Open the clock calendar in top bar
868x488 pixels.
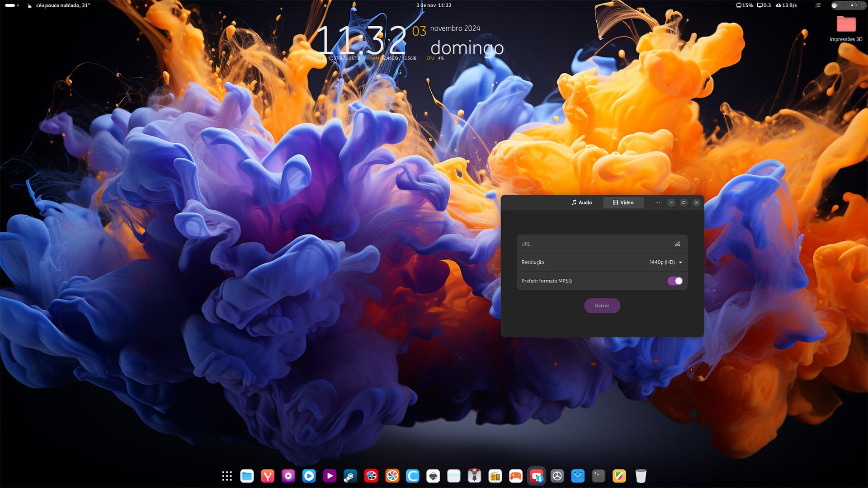434,5
